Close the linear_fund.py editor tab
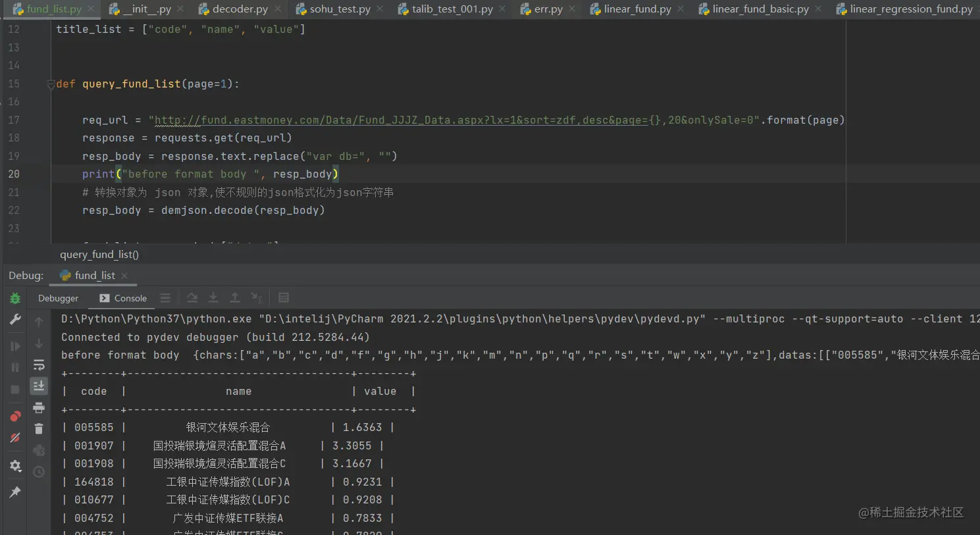This screenshot has width=980, height=535. pos(681,9)
